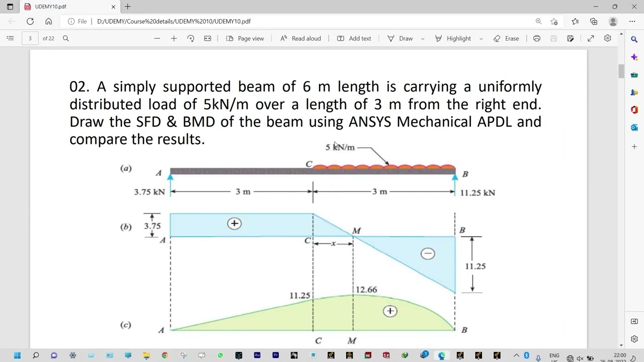Viewport: 644px width, 362px height.
Task: Go to browser home page
Action: (48, 21)
